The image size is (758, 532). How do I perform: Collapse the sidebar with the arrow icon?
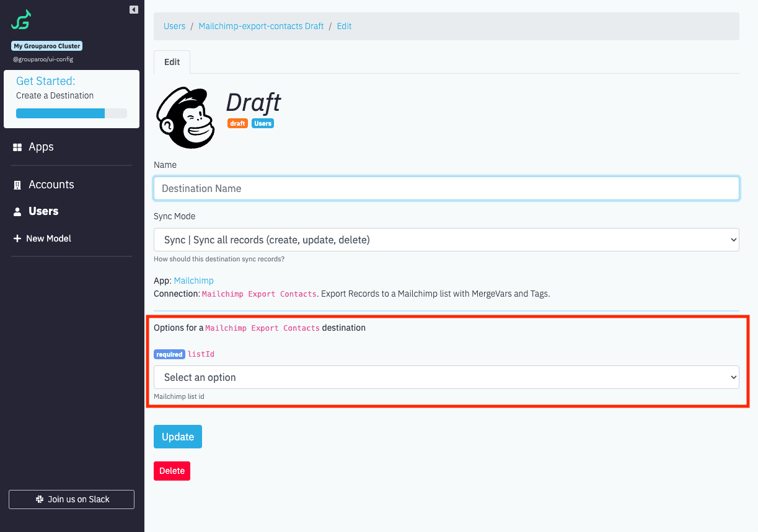coord(134,10)
